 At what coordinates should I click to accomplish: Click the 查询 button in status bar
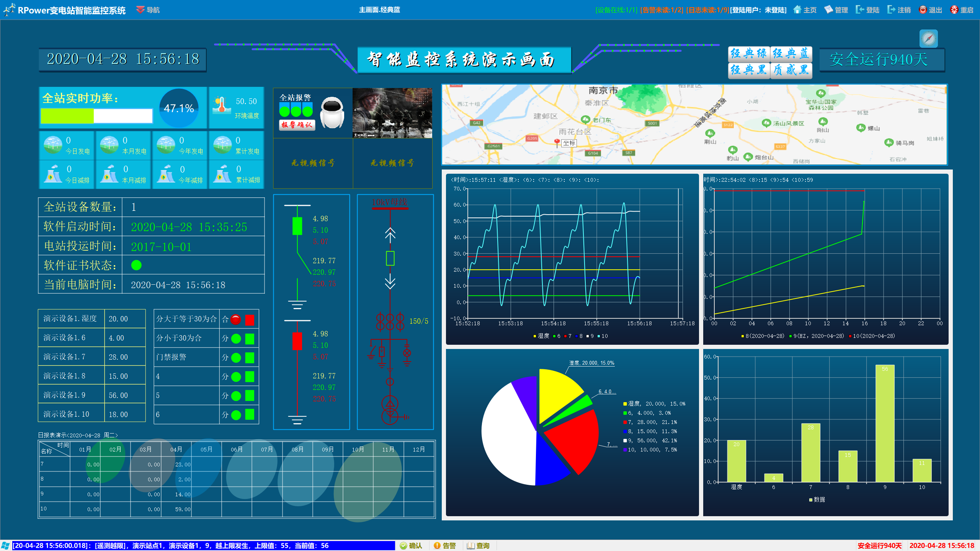(x=479, y=546)
